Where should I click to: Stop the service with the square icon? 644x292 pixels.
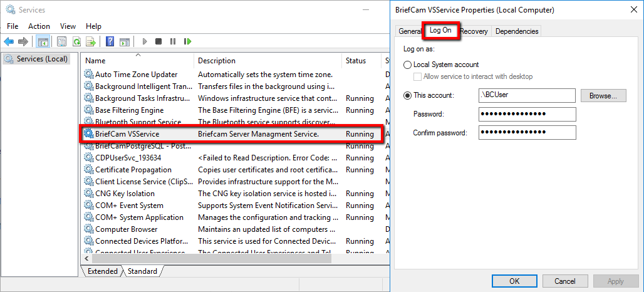tap(158, 41)
